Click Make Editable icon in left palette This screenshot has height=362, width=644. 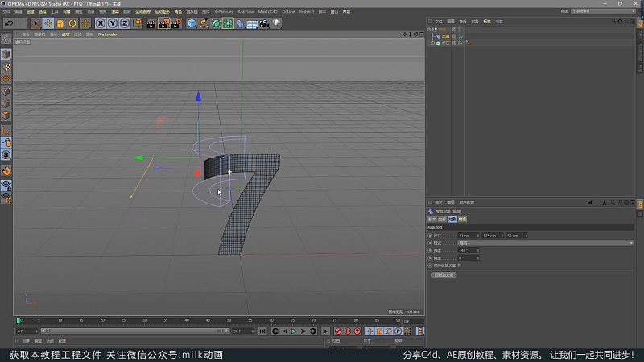point(6,39)
